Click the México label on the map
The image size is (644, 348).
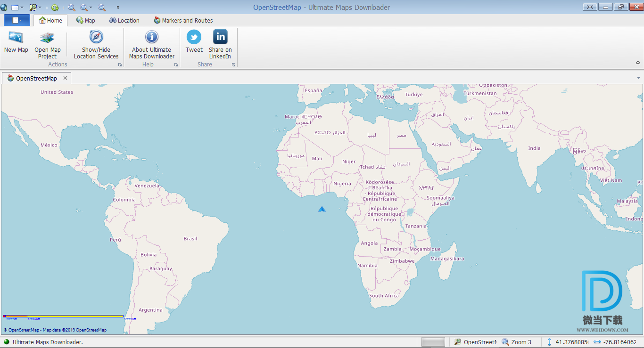pyautogui.click(x=49, y=145)
